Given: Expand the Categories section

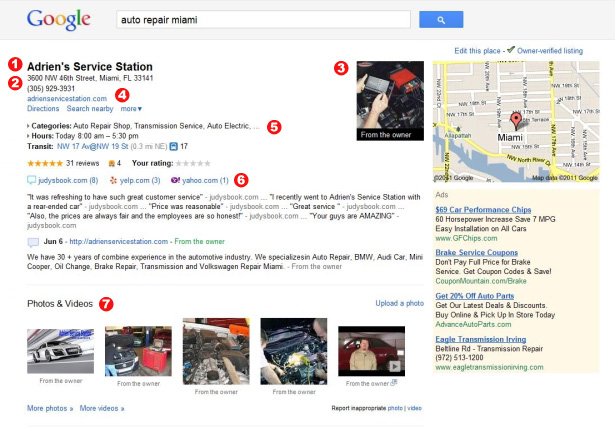Looking at the screenshot, I should 49,126.
